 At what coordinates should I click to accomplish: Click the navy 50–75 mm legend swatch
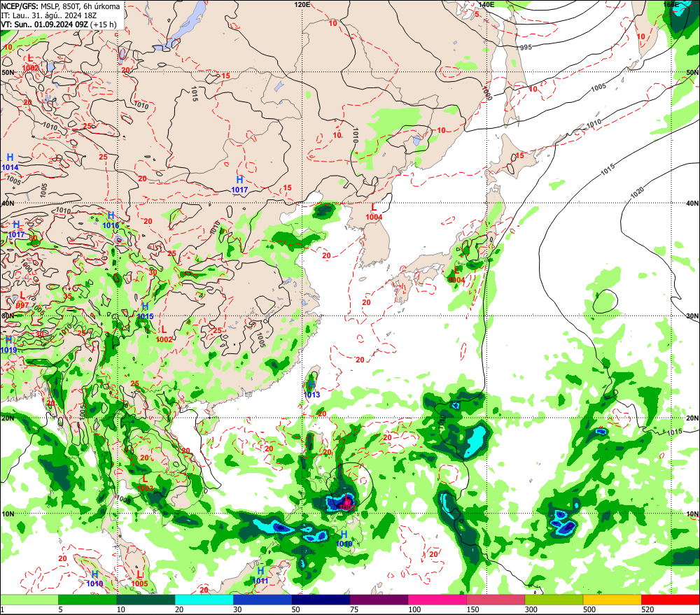pyautogui.click(x=321, y=600)
